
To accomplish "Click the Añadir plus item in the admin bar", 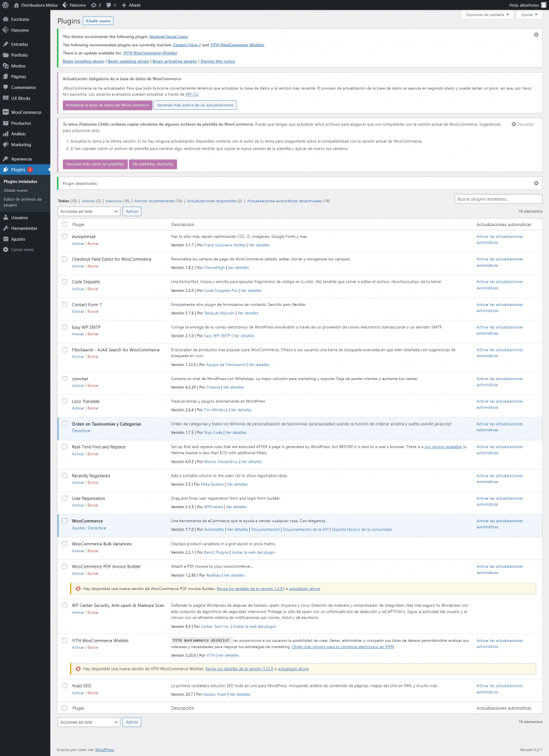I will click(131, 5).
